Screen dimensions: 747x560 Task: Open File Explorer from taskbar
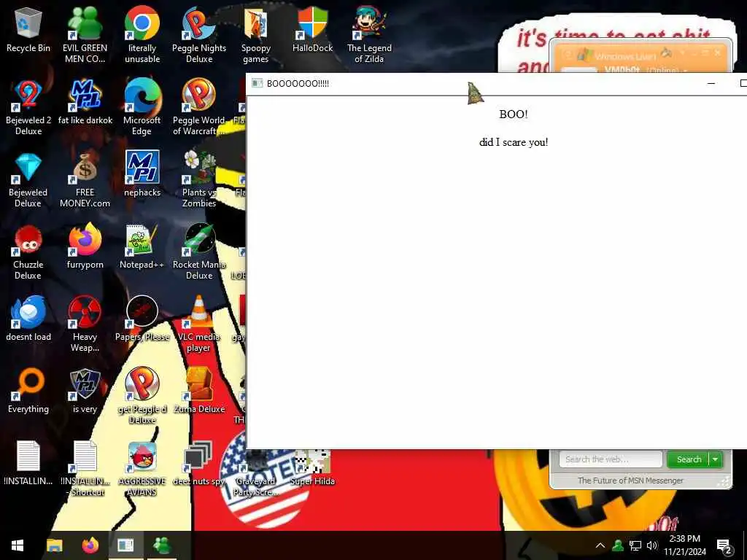[x=54, y=545]
